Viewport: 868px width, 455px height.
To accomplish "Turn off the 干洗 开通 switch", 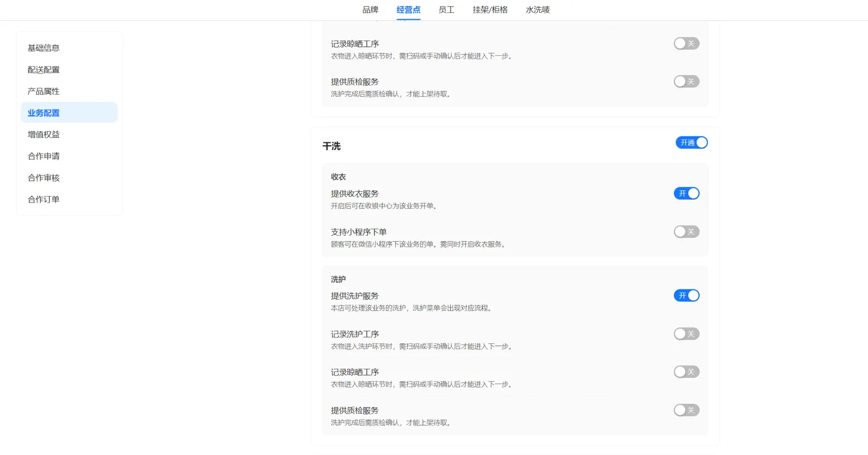I will [692, 142].
